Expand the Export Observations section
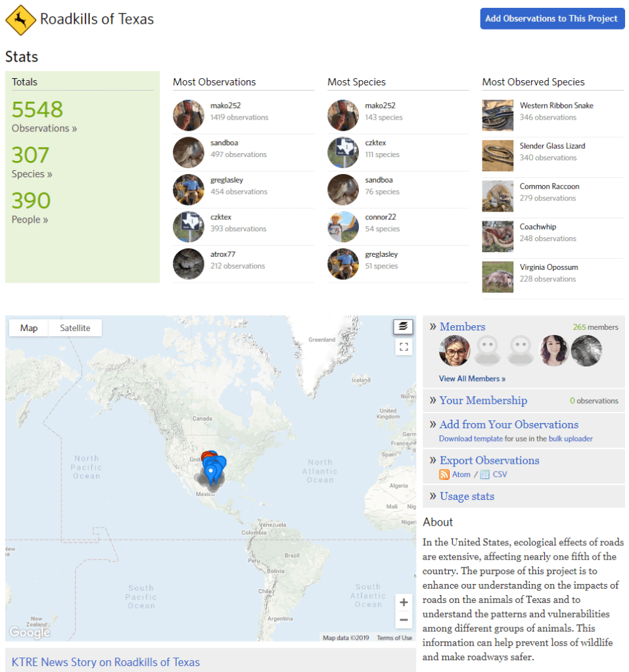The image size is (629, 672). coord(489,460)
